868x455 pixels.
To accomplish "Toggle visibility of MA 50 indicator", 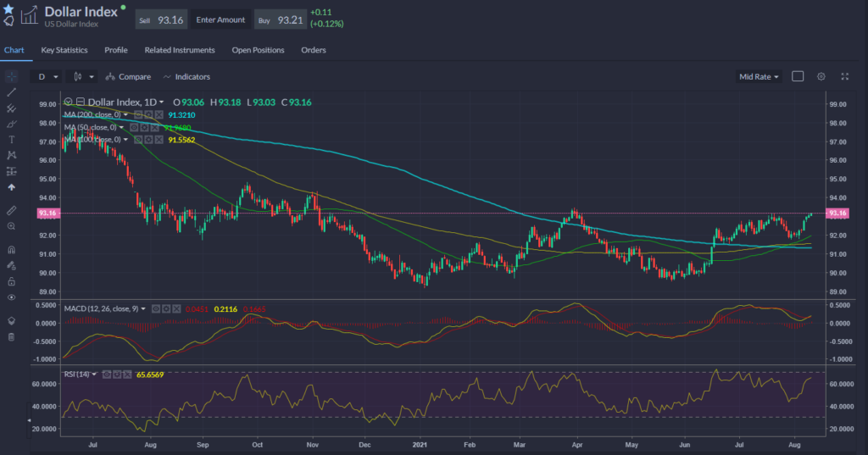I will [133, 127].
